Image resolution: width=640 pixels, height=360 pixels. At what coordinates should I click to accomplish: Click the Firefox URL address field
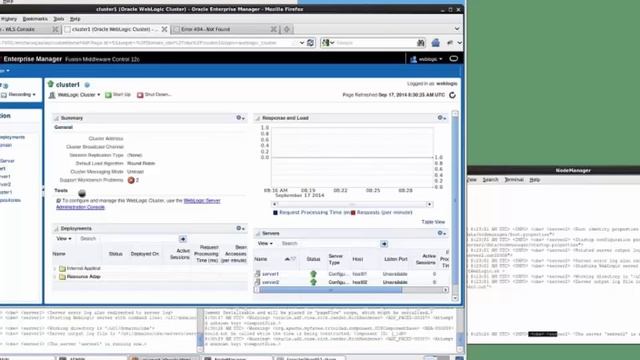149,42
